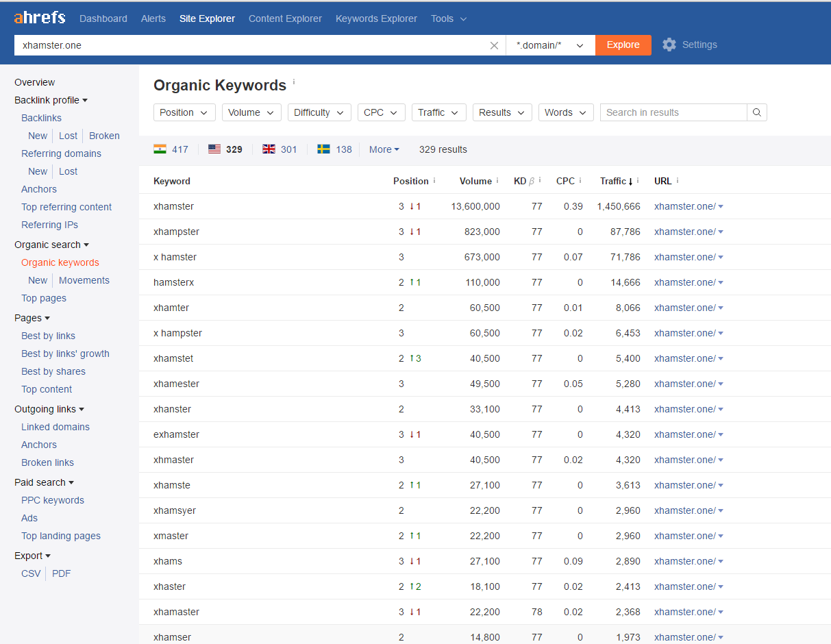Screen dimensions: 831x644
Task: Open the Ads report
Action: 29,518
